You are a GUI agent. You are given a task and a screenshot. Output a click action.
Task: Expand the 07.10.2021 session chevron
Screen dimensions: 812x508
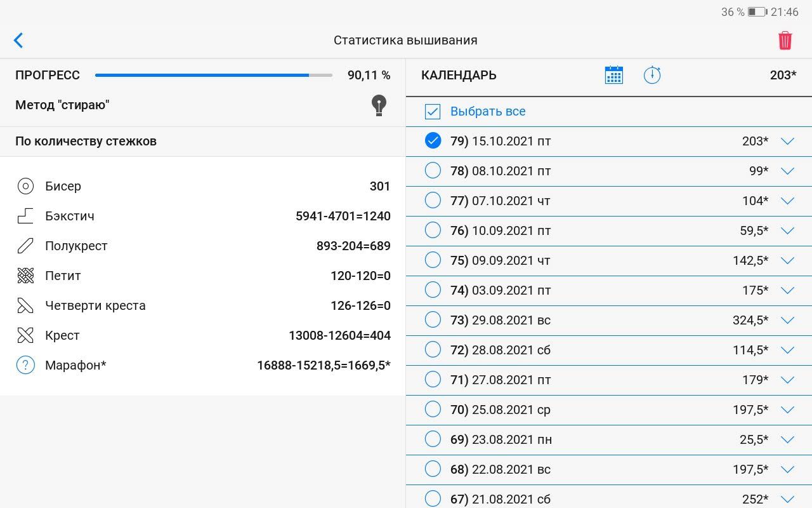click(787, 201)
